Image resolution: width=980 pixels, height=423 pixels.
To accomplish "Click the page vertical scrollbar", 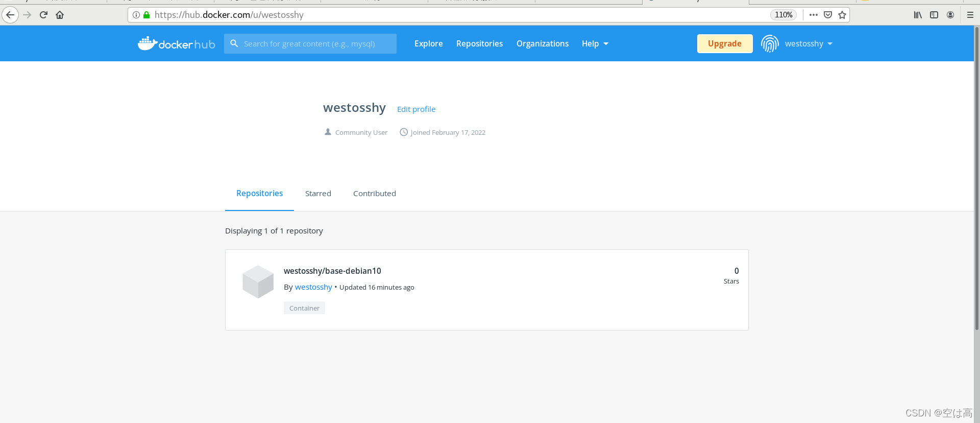I will 977,179.
